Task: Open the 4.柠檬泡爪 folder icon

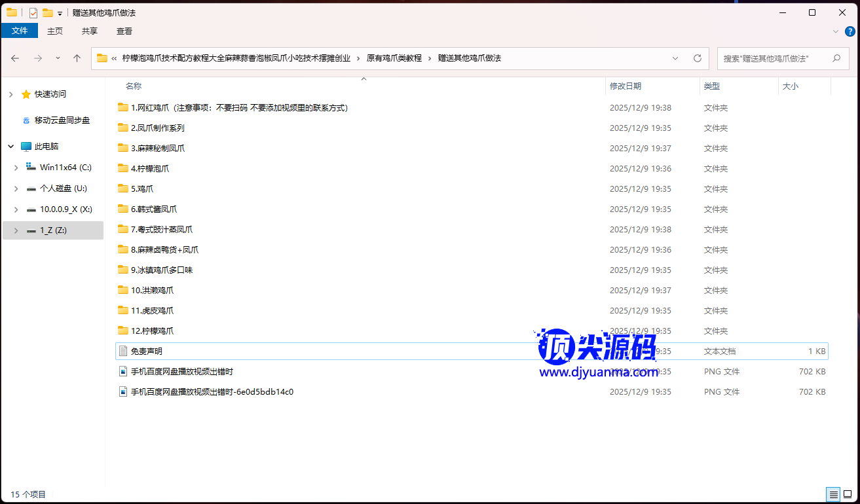Action: pos(123,168)
